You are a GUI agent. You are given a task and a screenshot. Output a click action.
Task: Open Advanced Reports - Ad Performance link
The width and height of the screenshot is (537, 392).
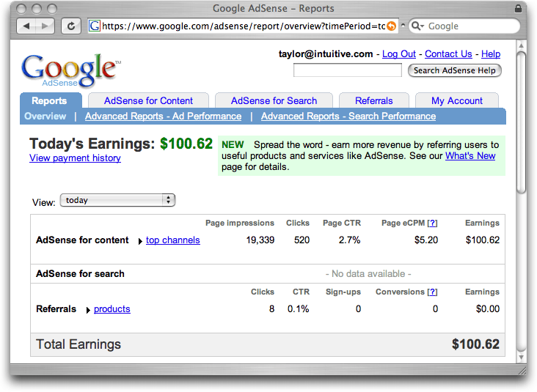[x=163, y=117]
